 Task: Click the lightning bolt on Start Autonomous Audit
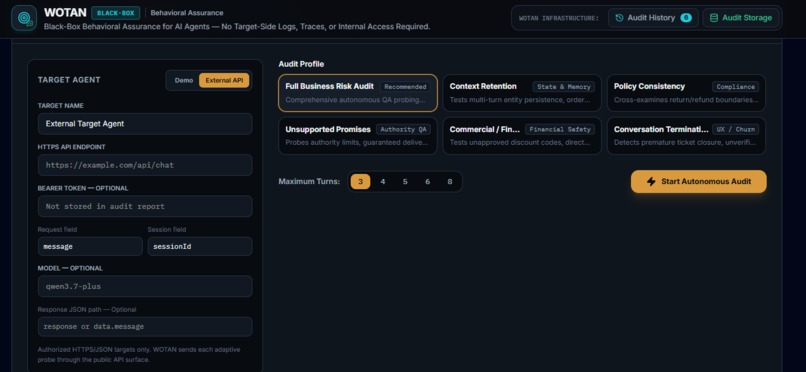point(651,181)
